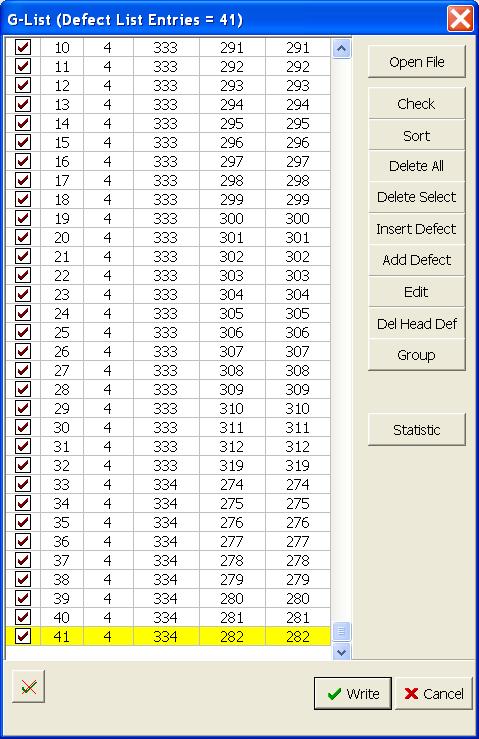This screenshot has height=739, width=479.
Task: Toggle the checkbox for highlighted entry 41
Action: click(23, 636)
